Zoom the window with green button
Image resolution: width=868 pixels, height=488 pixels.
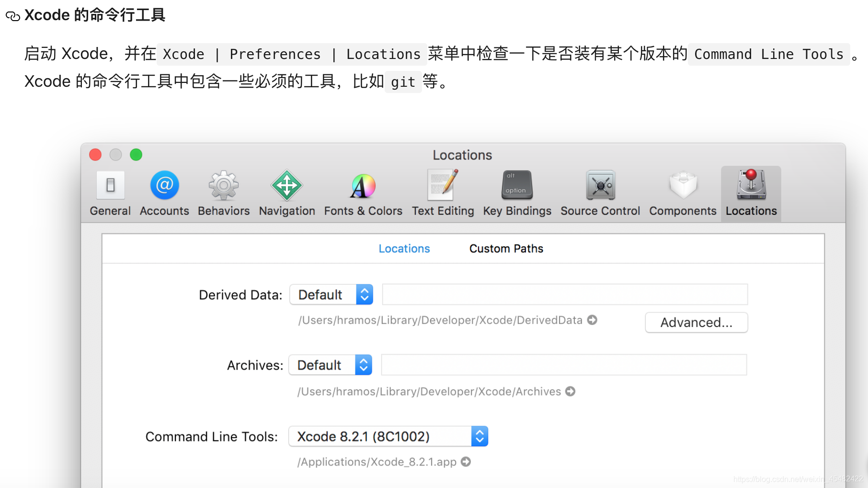[136, 155]
